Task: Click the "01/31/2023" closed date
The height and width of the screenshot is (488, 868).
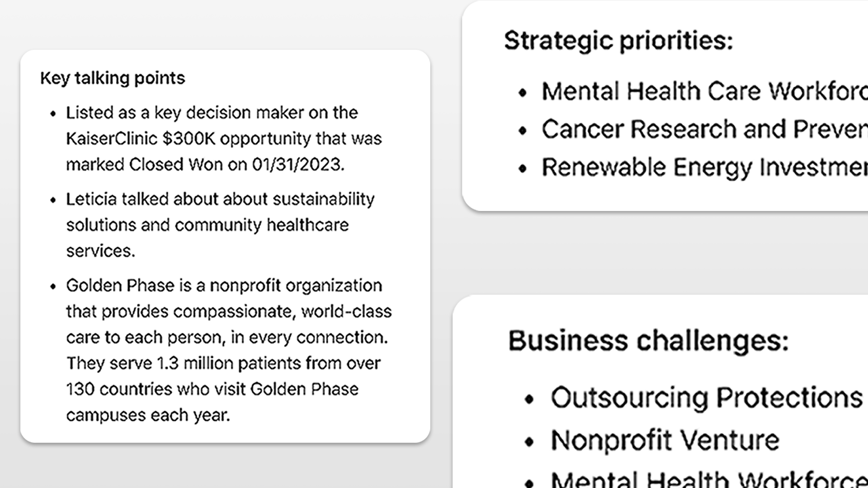Action: (x=297, y=164)
